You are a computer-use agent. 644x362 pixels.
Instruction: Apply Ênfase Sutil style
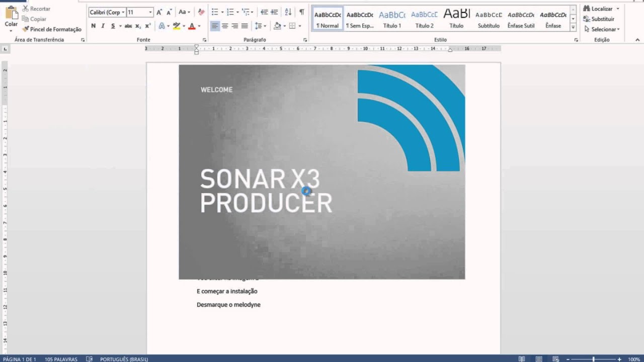[x=521, y=19]
